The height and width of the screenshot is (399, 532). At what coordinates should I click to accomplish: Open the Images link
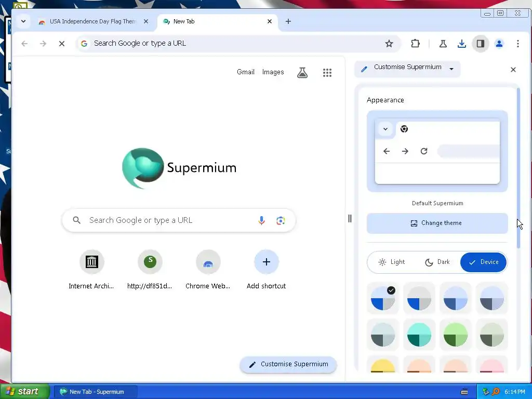273,72
